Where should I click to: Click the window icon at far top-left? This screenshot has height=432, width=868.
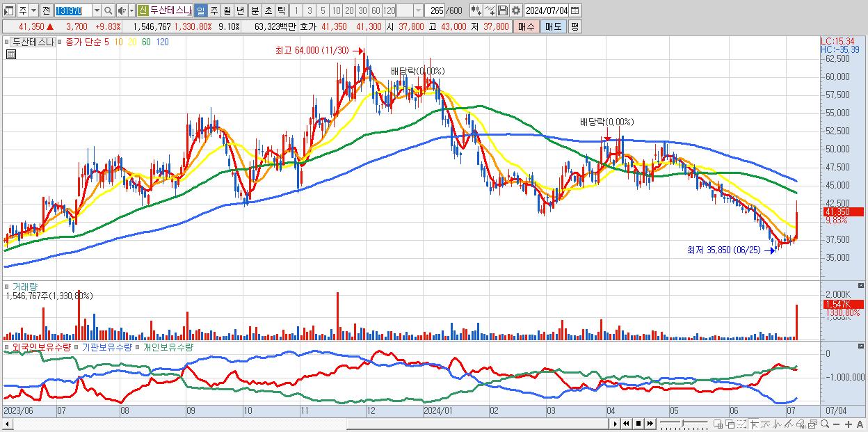(8, 10)
